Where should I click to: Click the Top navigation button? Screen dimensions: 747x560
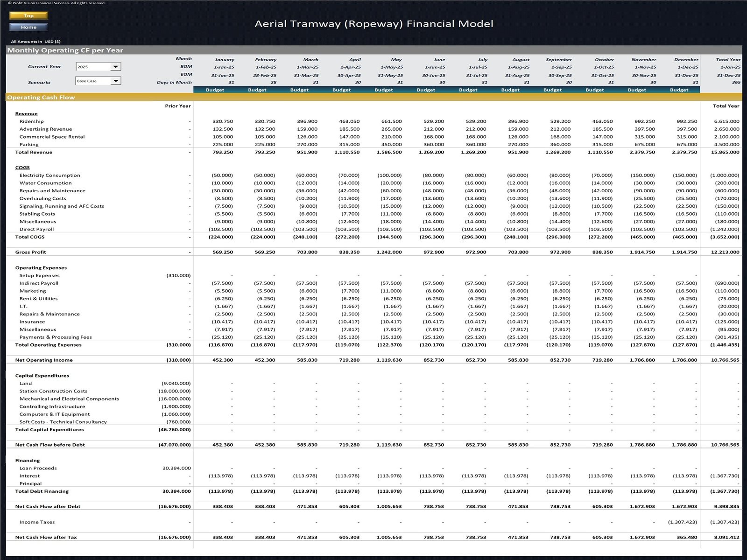pos(28,15)
